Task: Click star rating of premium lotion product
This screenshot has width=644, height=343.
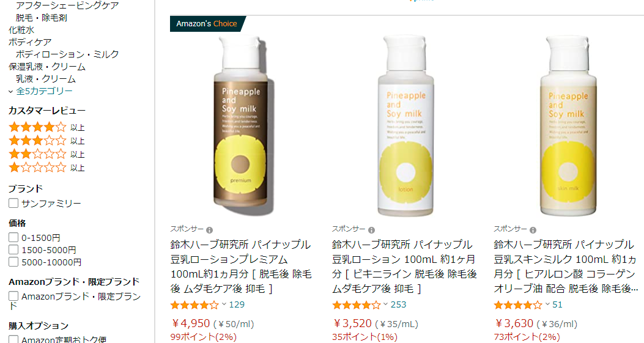Action: 194,305
